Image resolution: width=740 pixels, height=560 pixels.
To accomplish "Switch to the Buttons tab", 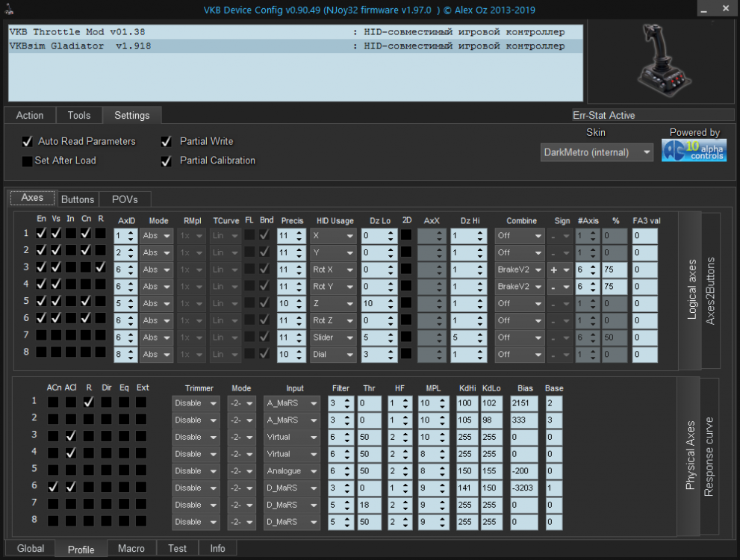I will [78, 199].
